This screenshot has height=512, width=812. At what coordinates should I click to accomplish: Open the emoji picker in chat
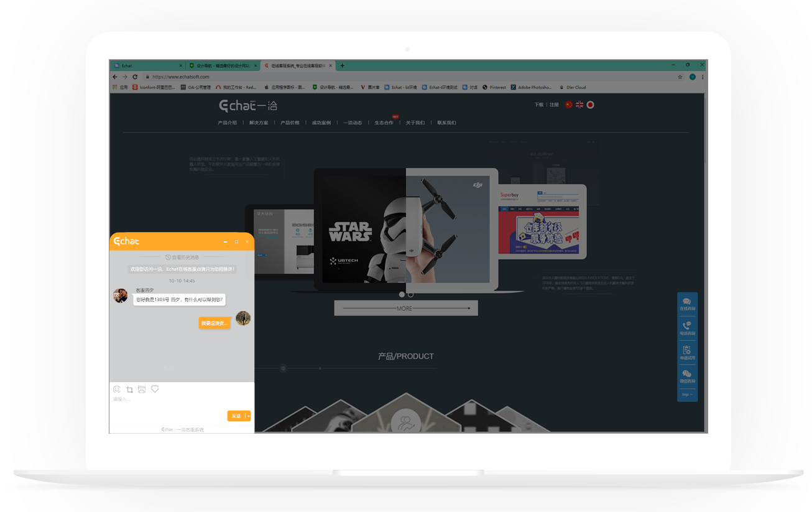point(117,389)
